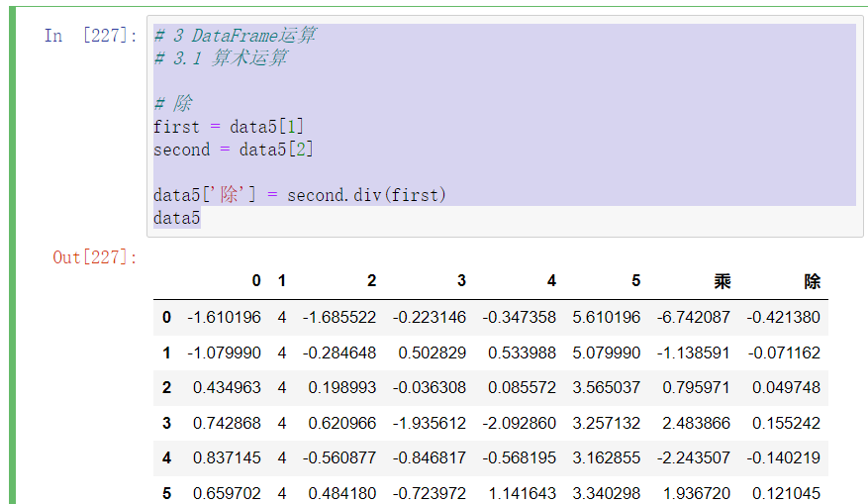Click column header '1'

[282, 281]
